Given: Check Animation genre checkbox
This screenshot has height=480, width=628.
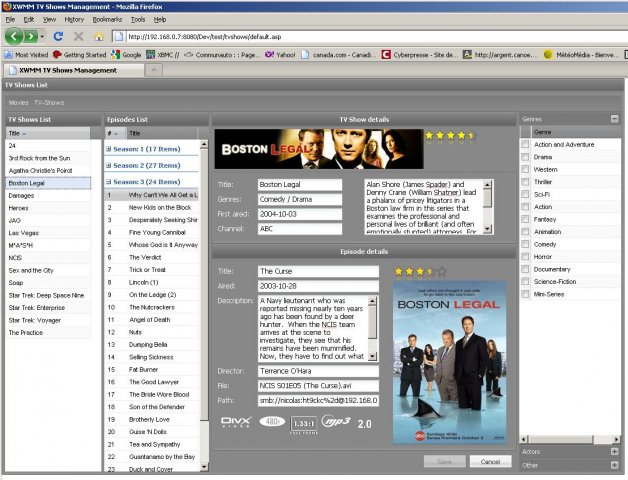Looking at the screenshot, I should tap(525, 232).
